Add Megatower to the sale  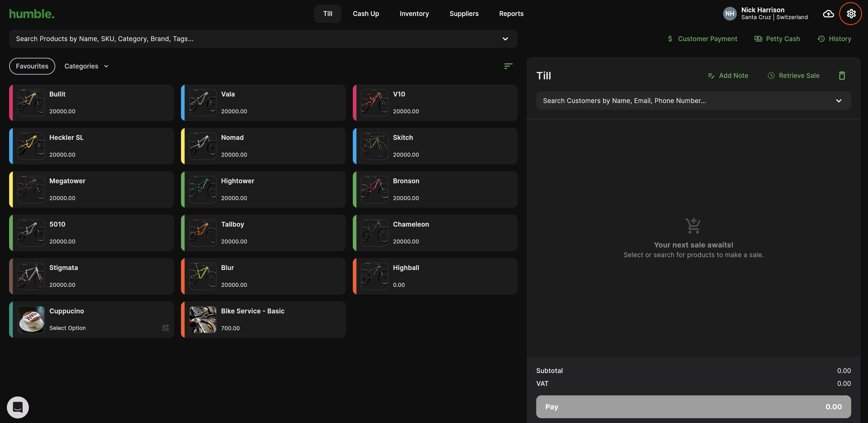(91, 190)
